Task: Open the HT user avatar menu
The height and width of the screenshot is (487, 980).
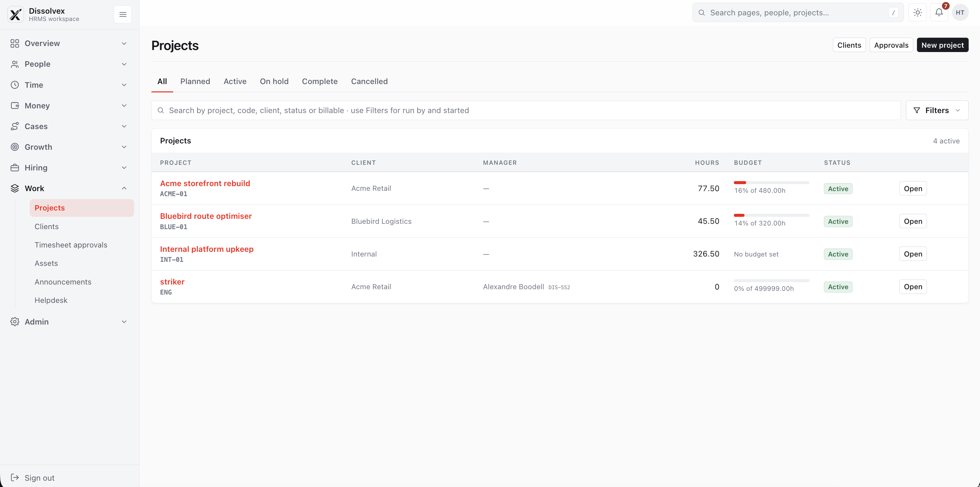Action: (960, 13)
